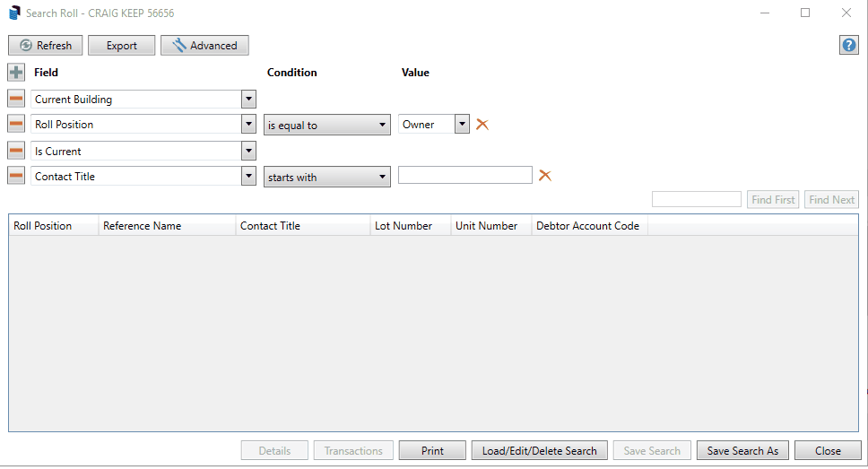The image size is (868, 469).
Task: Click the Close button at the bottom
Action: (828, 450)
